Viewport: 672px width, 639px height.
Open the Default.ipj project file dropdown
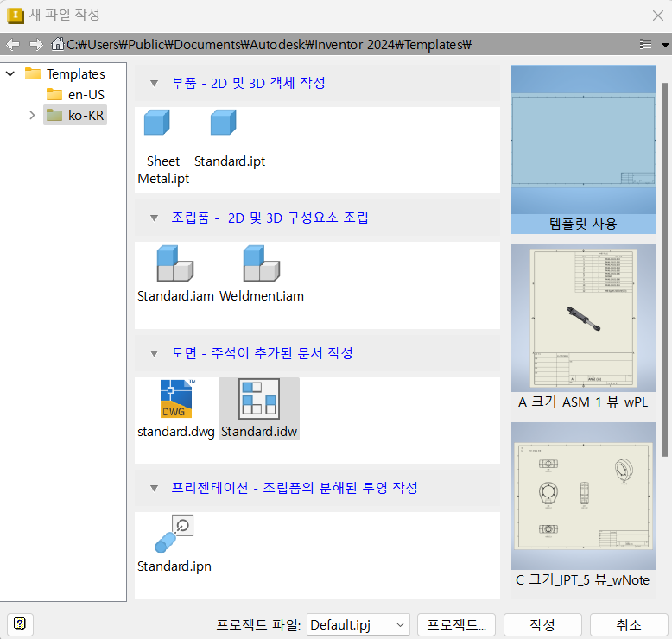point(358,624)
